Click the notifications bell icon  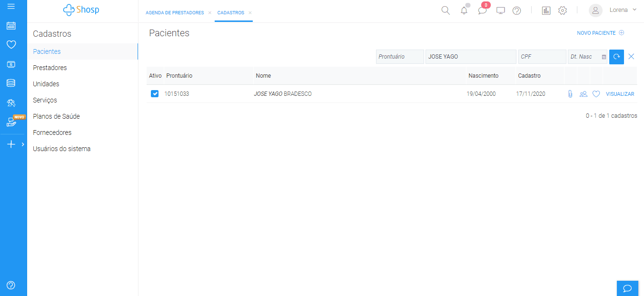(x=464, y=10)
